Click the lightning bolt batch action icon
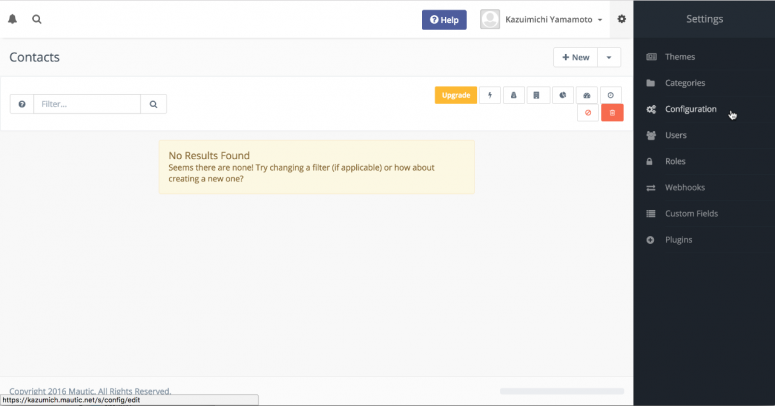This screenshot has height=406, width=775. (x=490, y=95)
